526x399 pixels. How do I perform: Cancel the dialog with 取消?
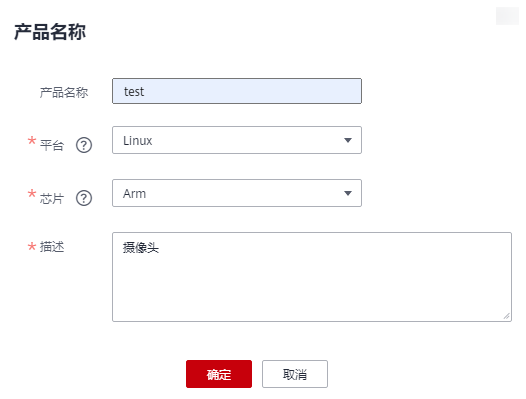tap(295, 374)
